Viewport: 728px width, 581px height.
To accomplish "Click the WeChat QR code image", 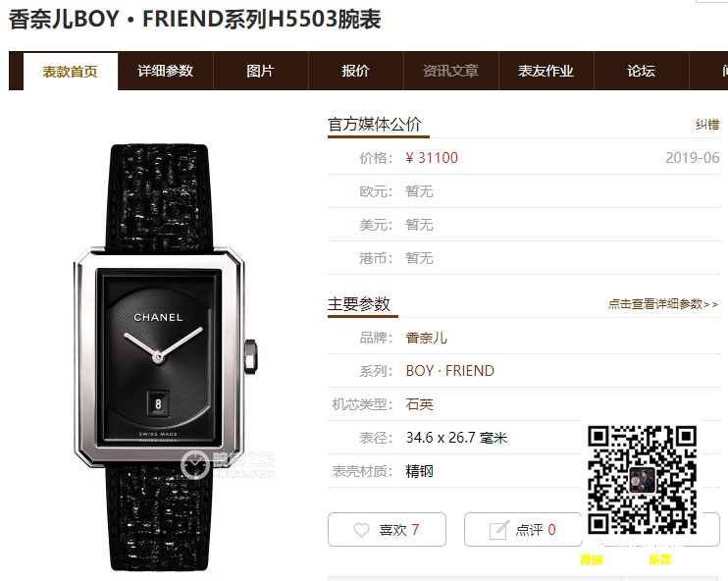I will [643, 479].
